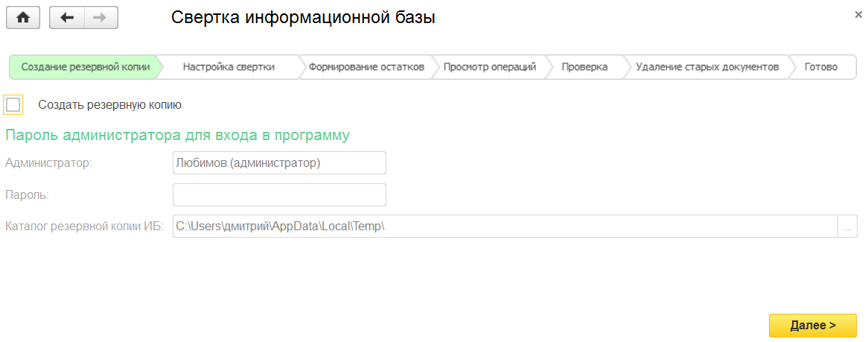Go back with the left arrow
Viewport: 868px width, 342px height.
pyautogui.click(x=67, y=18)
